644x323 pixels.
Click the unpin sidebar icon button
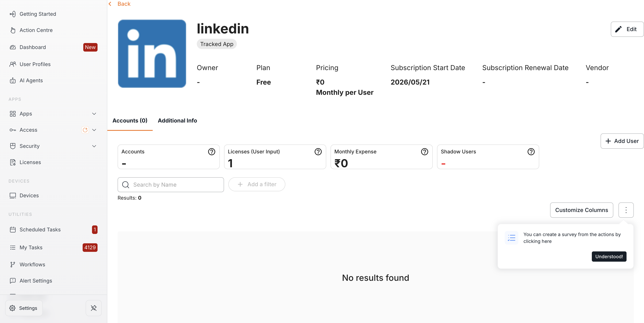(94, 308)
